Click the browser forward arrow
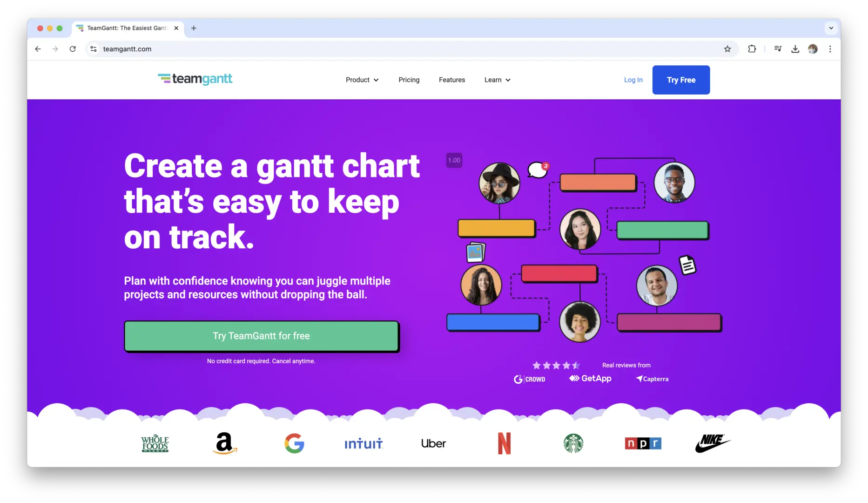This screenshot has width=868, height=503. (x=55, y=49)
